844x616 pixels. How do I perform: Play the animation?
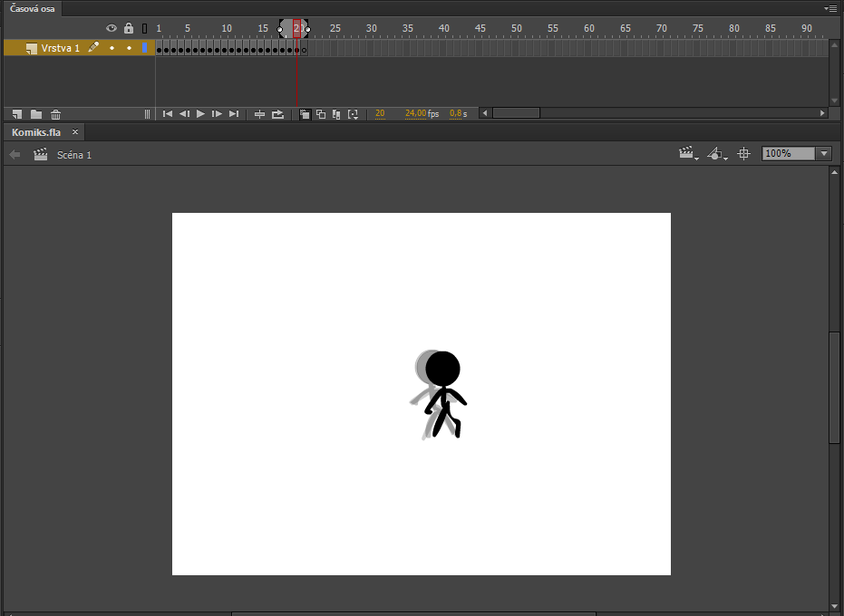(200, 114)
